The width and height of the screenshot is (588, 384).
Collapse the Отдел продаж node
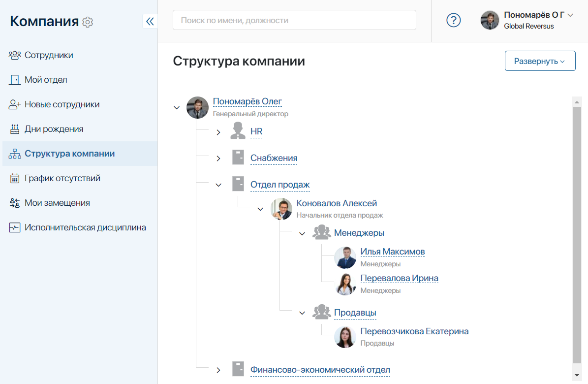[x=218, y=185]
